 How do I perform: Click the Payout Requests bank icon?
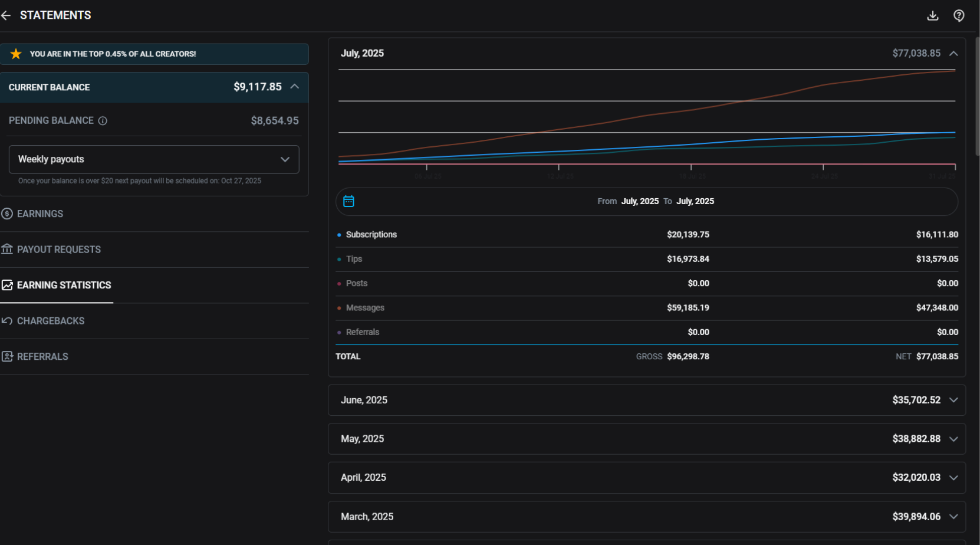tap(7, 249)
